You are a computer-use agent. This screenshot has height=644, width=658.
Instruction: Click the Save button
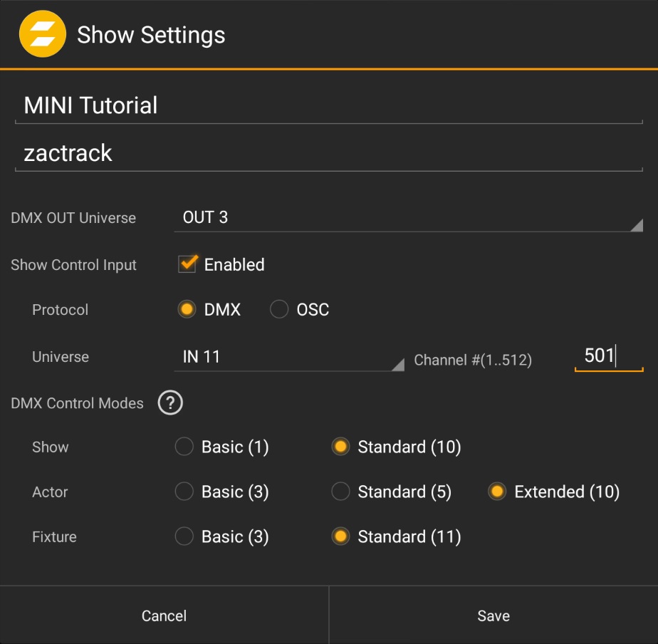493,615
